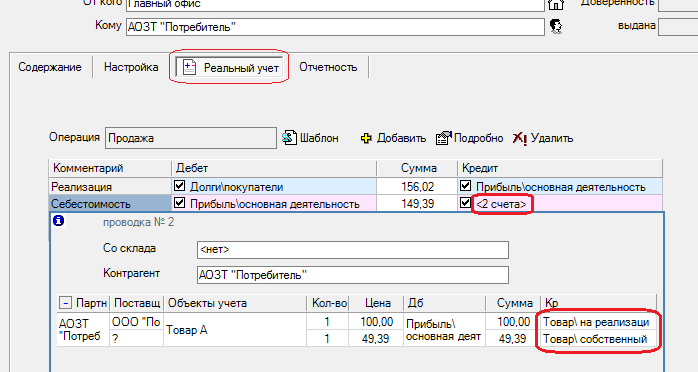Click the Объекты учета column header
The image size is (698, 372).
pyautogui.click(x=235, y=303)
